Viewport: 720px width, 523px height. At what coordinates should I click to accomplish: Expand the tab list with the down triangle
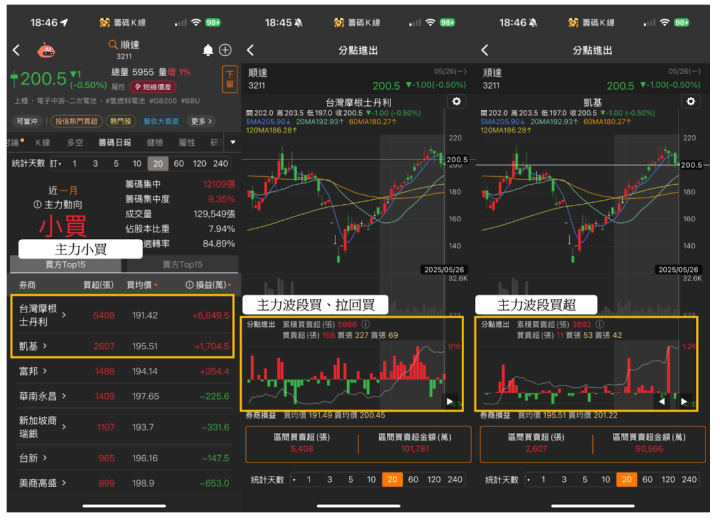[x=233, y=142]
